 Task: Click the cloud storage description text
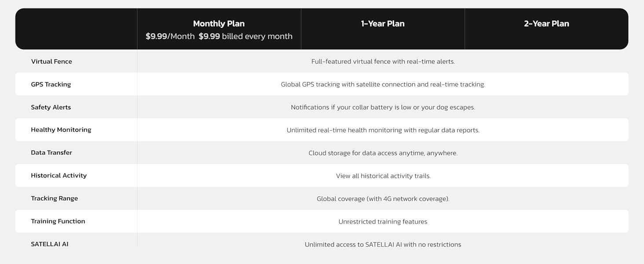click(383, 153)
